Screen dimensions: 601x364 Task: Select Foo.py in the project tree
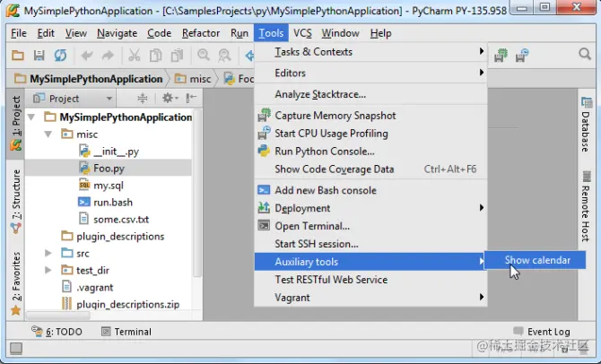[x=109, y=168]
